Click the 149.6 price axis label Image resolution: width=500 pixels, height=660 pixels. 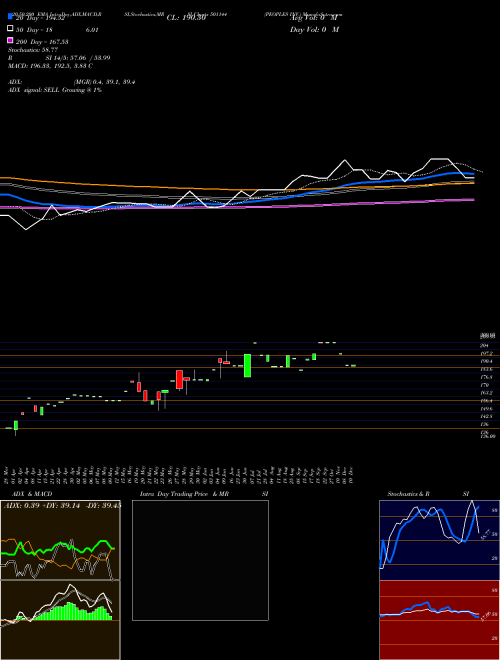(x=485, y=409)
